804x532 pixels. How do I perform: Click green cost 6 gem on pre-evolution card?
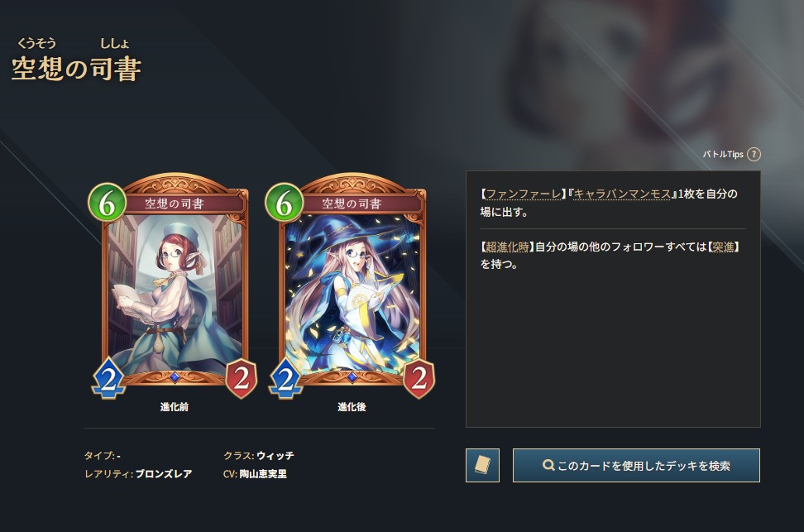(x=107, y=202)
